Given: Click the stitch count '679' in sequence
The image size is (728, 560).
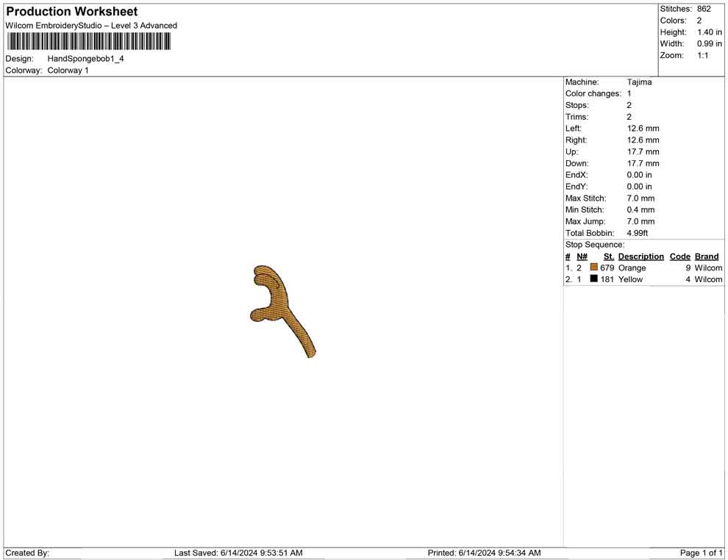Looking at the screenshot, I should tap(607, 268).
